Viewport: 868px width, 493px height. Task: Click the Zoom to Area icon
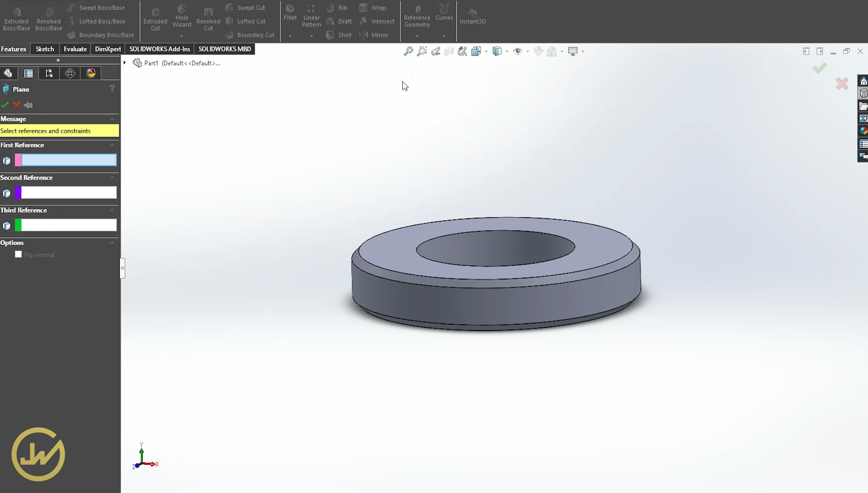422,51
